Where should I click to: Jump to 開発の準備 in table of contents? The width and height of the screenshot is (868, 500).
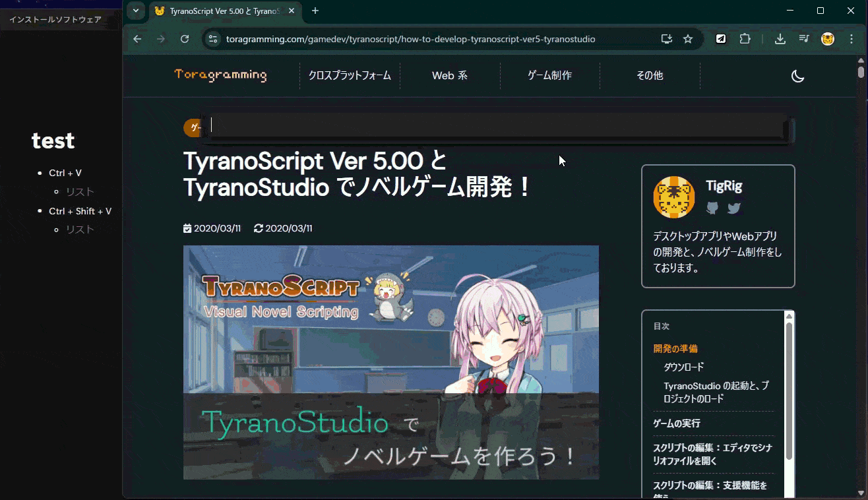[x=675, y=348]
